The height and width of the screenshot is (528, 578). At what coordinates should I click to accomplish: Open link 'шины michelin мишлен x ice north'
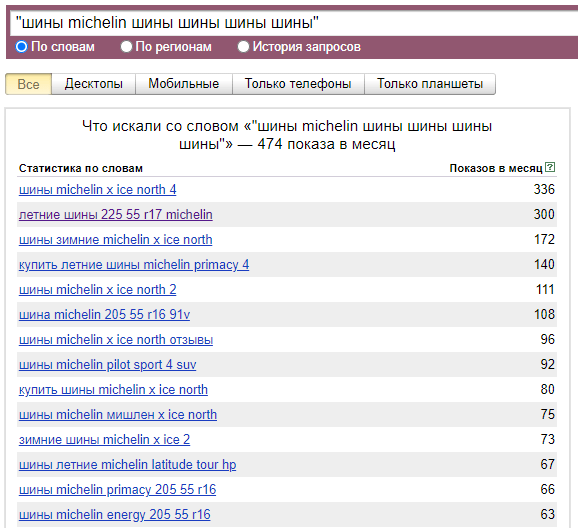[x=118, y=415]
